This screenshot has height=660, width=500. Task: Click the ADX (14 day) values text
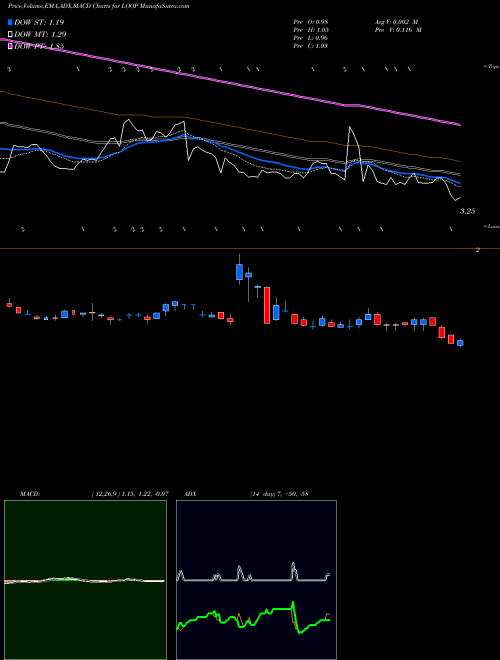pyautogui.click(x=279, y=494)
